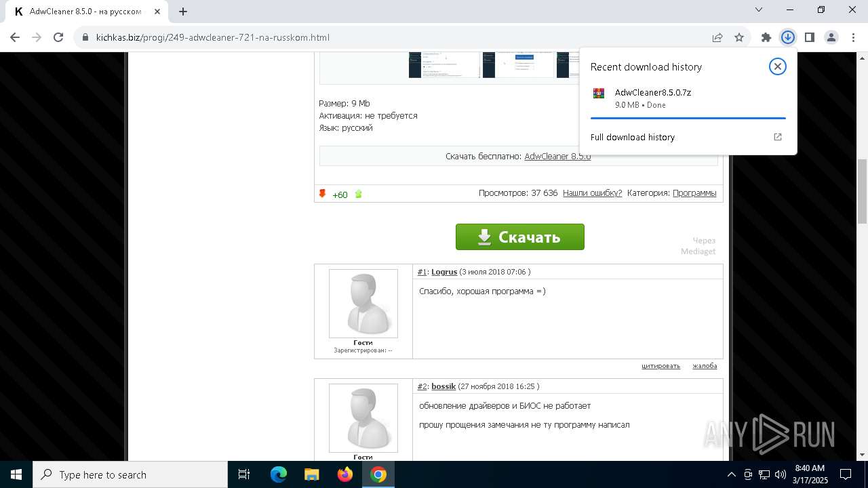Click the green Скачать download button
The height and width of the screenshot is (488, 868).
(520, 237)
